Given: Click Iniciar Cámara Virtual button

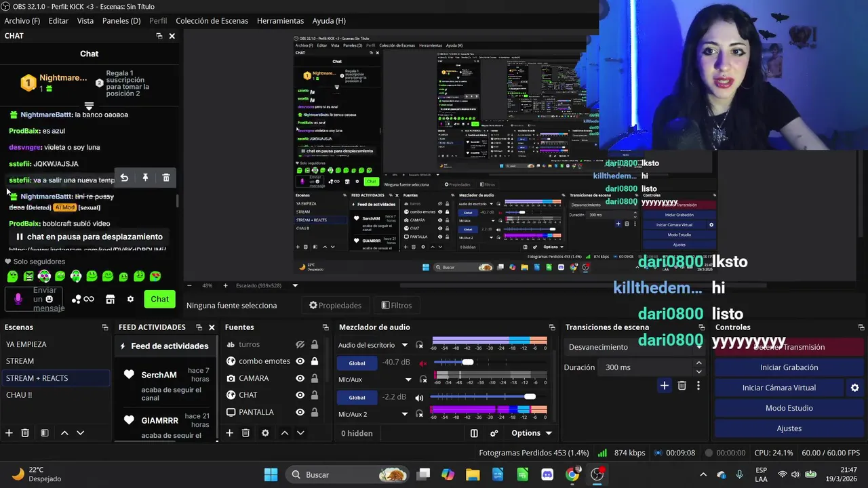Looking at the screenshot, I should pyautogui.click(x=779, y=388).
